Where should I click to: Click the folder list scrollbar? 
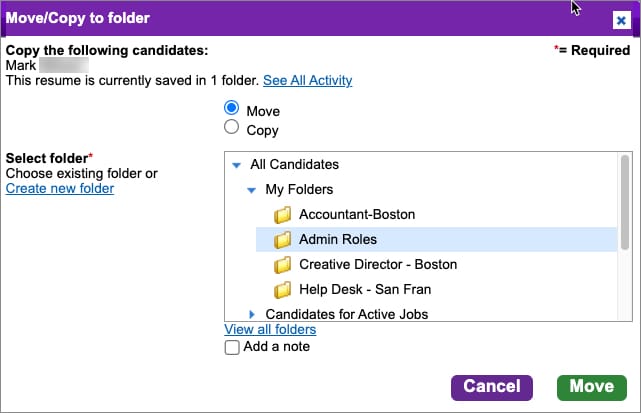coord(625,200)
